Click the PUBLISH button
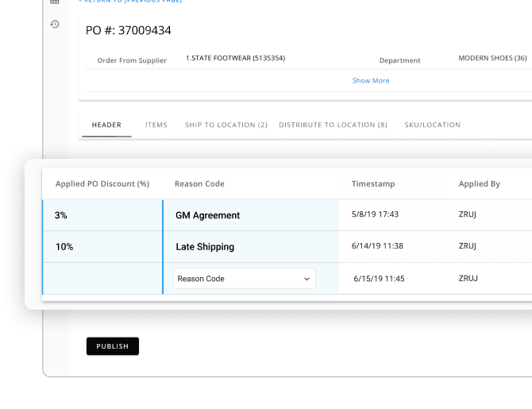The width and height of the screenshot is (532, 409). [x=113, y=346]
